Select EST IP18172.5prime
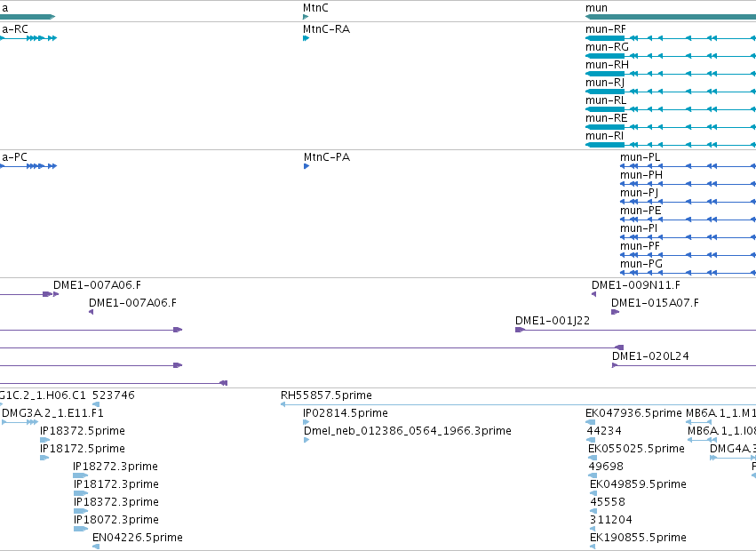This screenshot has height=551, width=756. [44, 458]
